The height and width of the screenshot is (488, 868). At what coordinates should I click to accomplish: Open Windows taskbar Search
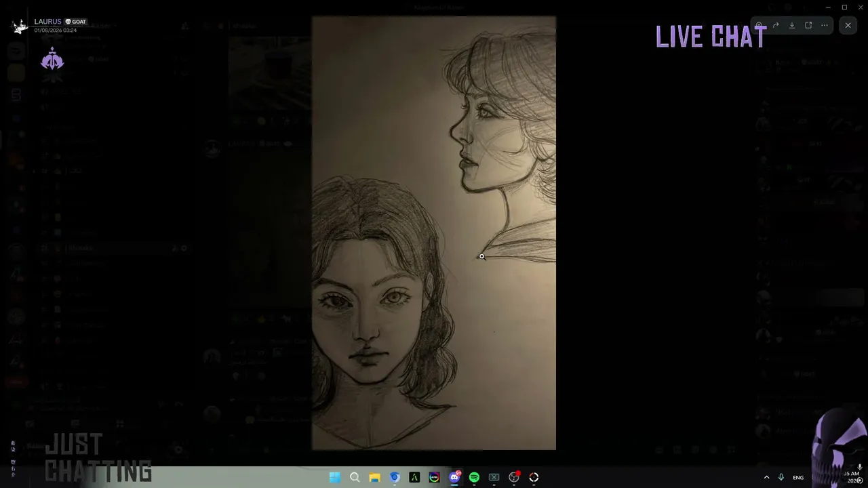(x=355, y=477)
